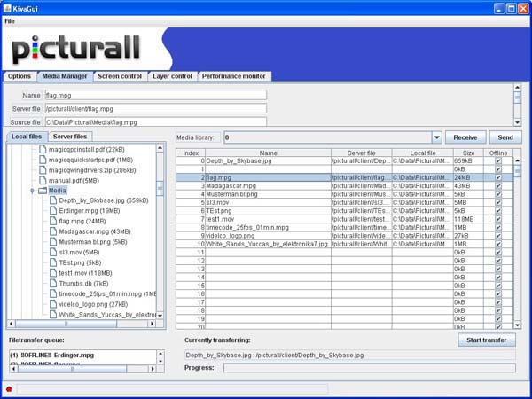Click the local files vertical scrollbar thumb
This screenshot has width=532, height=399.
(160, 188)
